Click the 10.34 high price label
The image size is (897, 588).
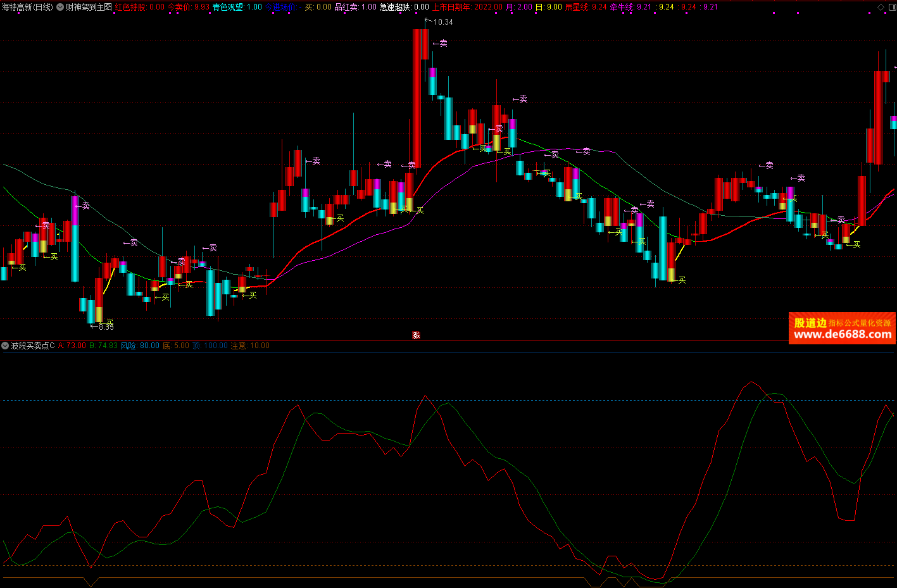[442, 22]
